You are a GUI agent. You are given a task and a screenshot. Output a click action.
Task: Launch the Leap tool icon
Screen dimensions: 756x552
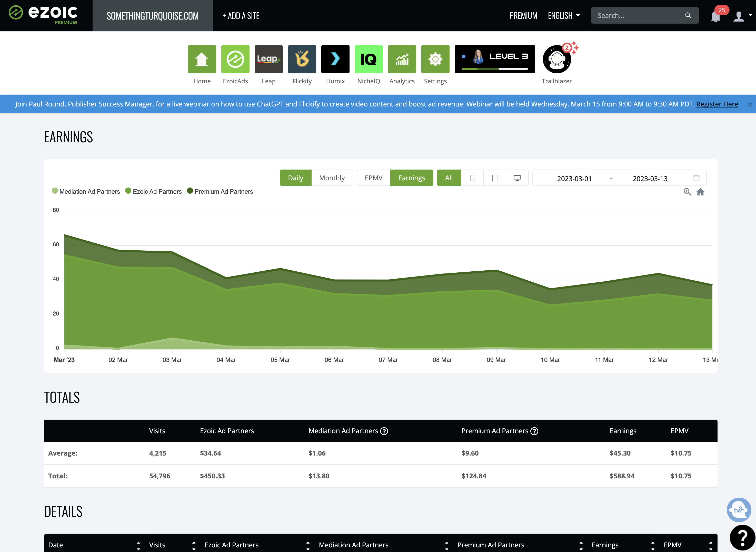pos(268,59)
